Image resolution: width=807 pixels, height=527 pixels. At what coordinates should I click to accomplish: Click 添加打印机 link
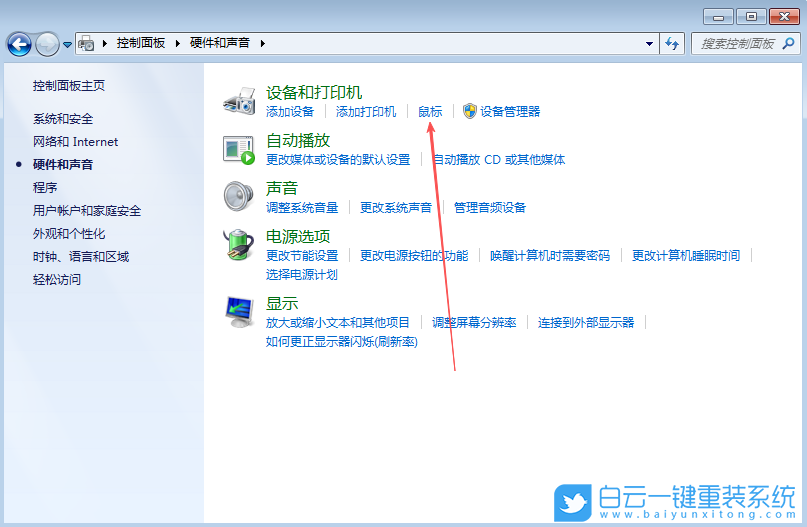point(366,111)
